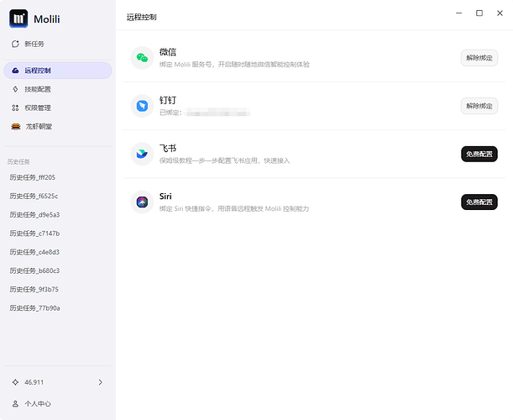Screen dimensions: 513x420
Task: Open 技能配置 in the sidebar
Action: (58, 89)
